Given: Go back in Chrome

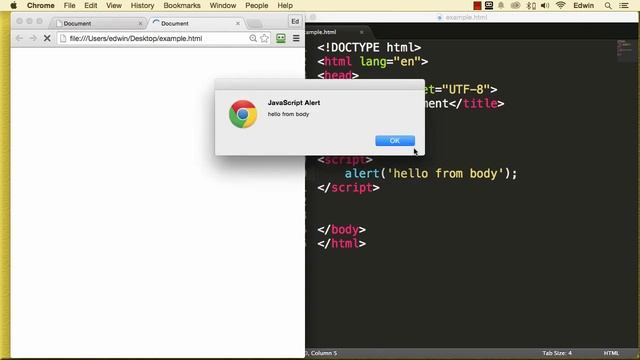Looking at the screenshot, I should click(19, 38).
